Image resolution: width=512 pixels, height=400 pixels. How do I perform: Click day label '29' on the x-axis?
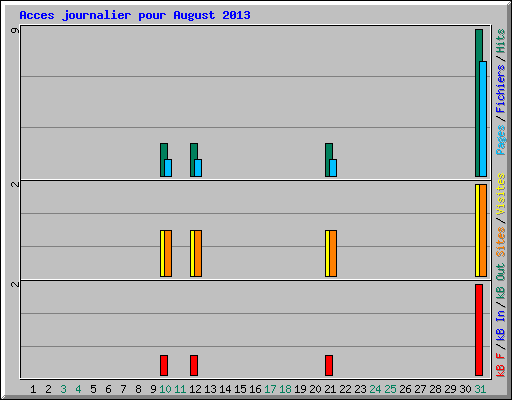[450, 389]
